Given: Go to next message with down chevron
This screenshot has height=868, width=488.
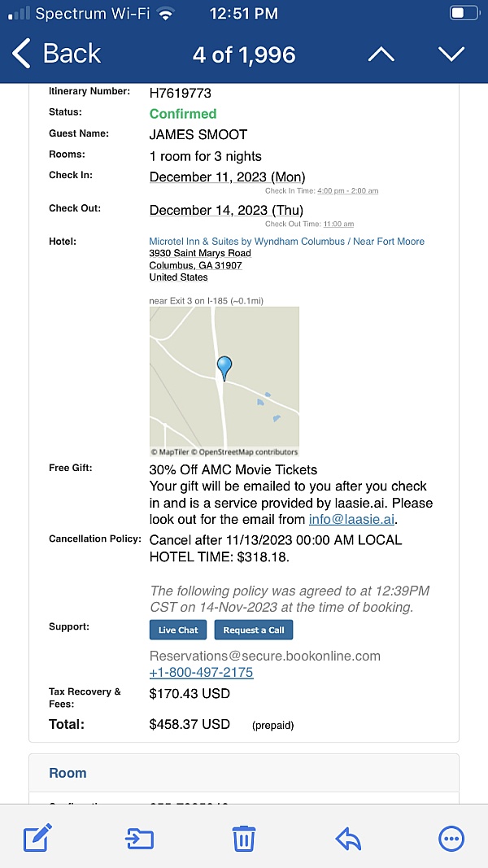Looking at the screenshot, I should pyautogui.click(x=451, y=55).
